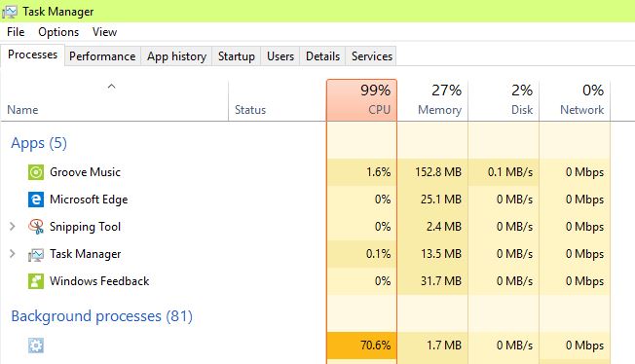Click the Task Manager title bar icon
The height and width of the screenshot is (364, 635).
(10, 12)
